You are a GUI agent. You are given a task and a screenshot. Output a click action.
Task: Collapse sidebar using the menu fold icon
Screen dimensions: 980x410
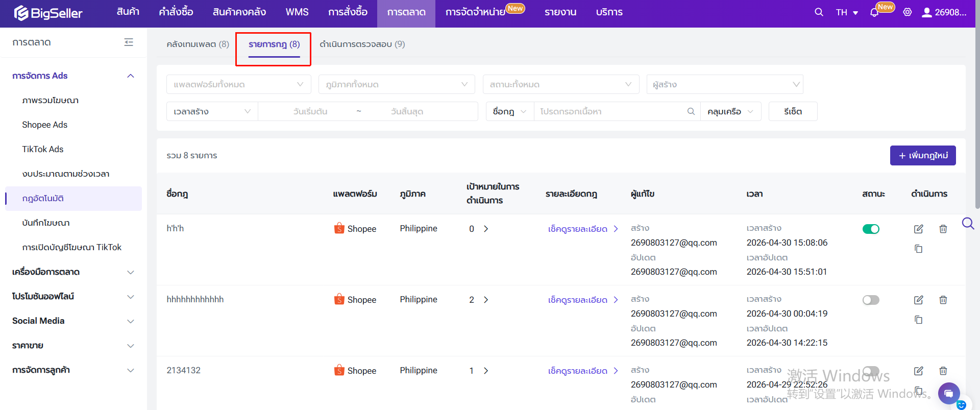(129, 42)
